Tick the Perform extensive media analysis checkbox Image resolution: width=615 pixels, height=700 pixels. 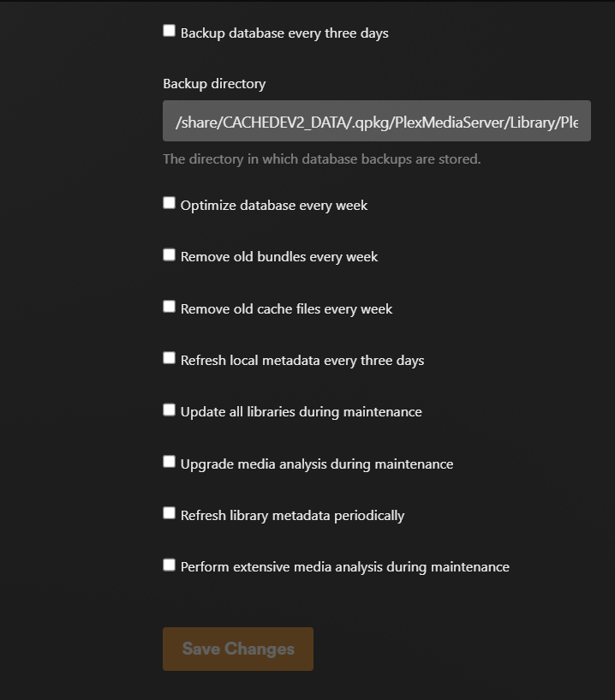click(x=170, y=565)
